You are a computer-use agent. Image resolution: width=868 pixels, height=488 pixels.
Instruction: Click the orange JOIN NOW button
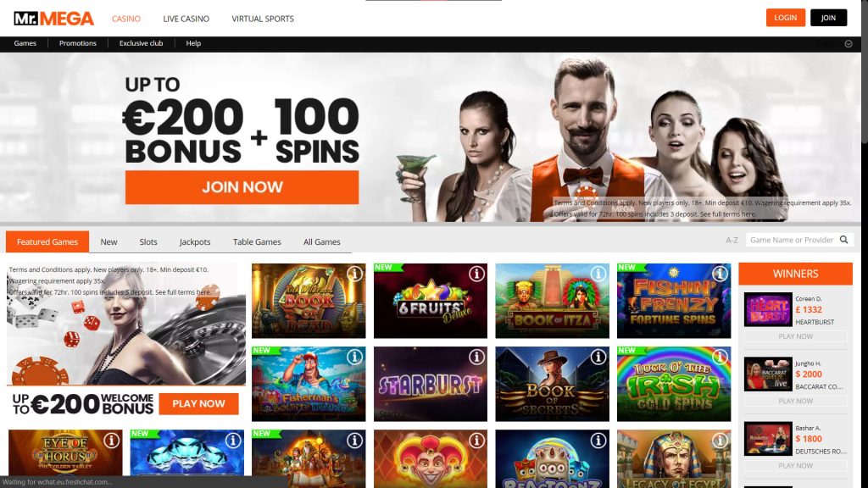click(x=242, y=187)
